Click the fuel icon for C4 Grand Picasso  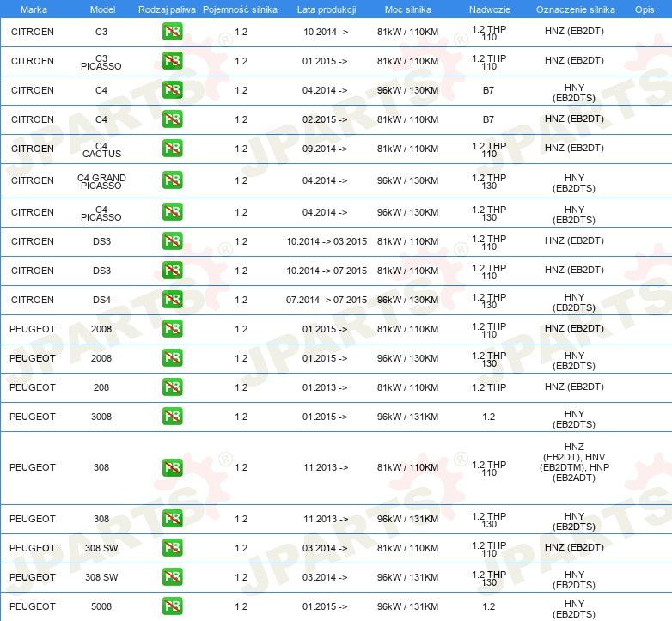172,180
